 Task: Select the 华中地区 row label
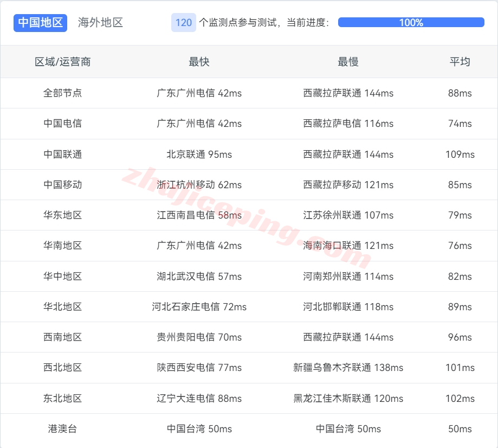click(62, 276)
